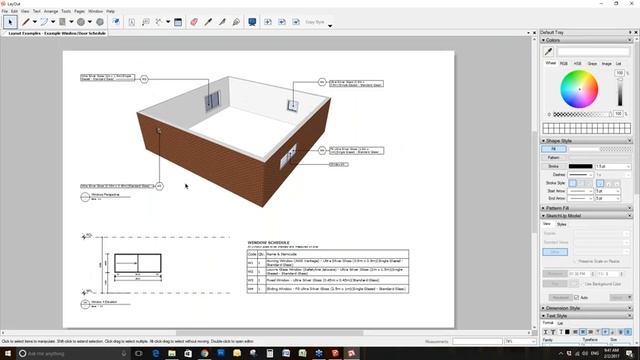Click the Windows Start button
Screen dimensions: 640x360
point(8,353)
